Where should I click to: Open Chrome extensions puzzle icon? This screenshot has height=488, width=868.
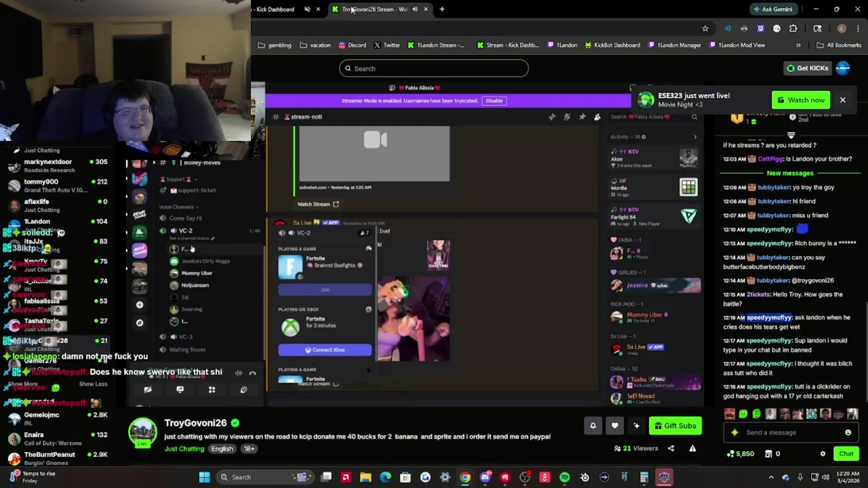(793, 28)
